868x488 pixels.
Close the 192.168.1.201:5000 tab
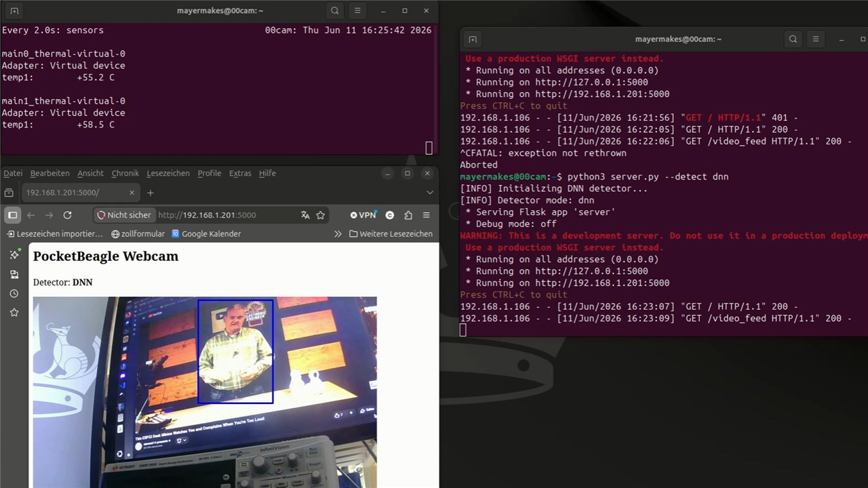point(132,193)
